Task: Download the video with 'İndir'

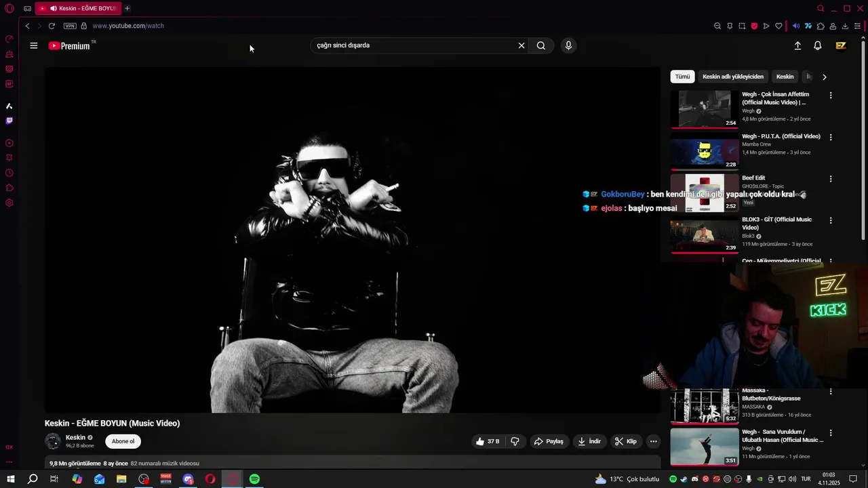Action: (x=589, y=441)
